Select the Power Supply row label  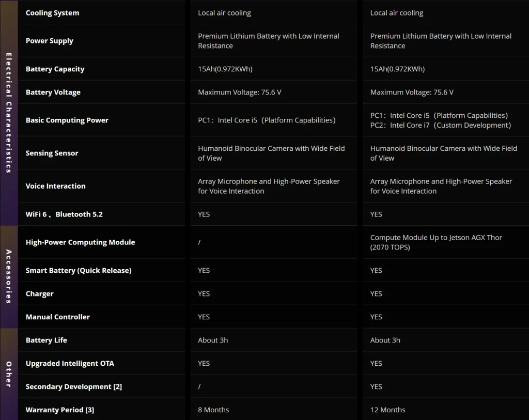[x=50, y=41]
